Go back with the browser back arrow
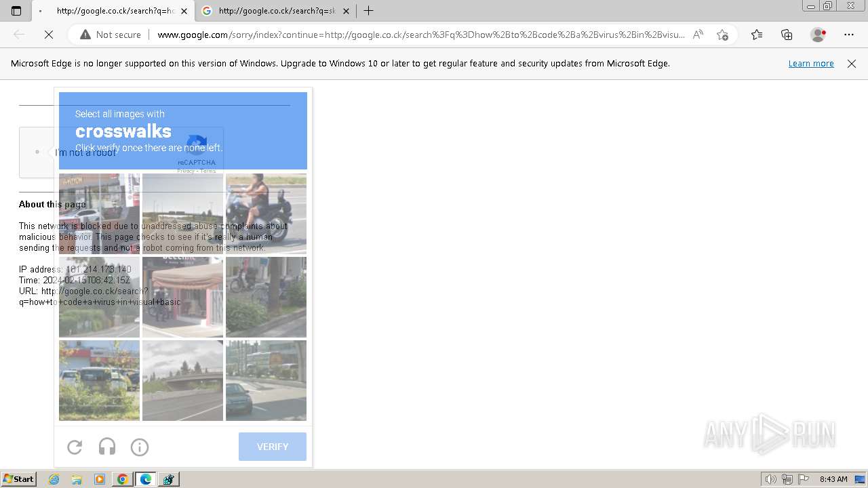This screenshot has height=488, width=868. (x=19, y=35)
